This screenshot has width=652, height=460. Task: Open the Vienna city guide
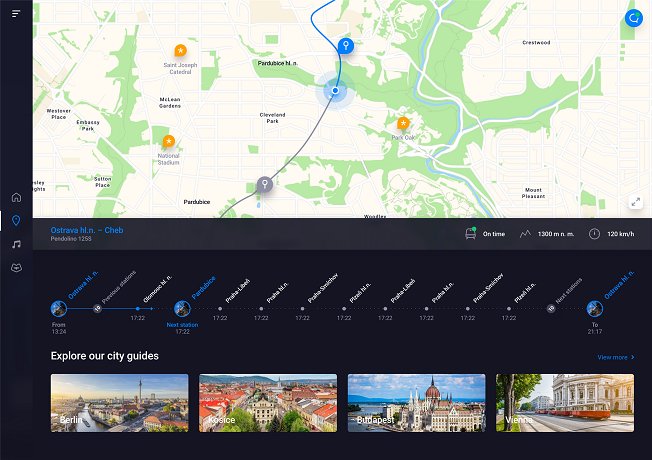[565, 403]
